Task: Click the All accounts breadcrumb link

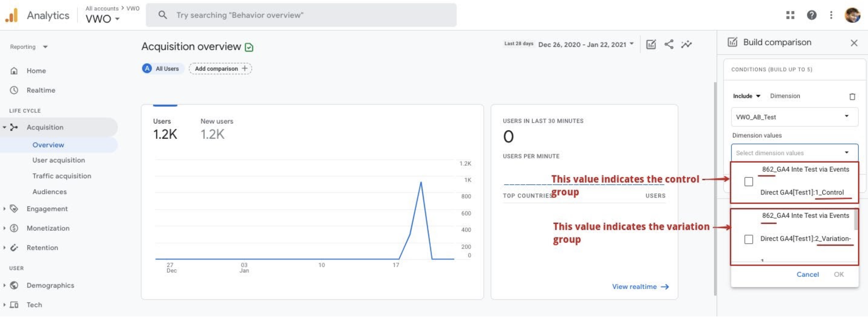Action: click(x=102, y=9)
